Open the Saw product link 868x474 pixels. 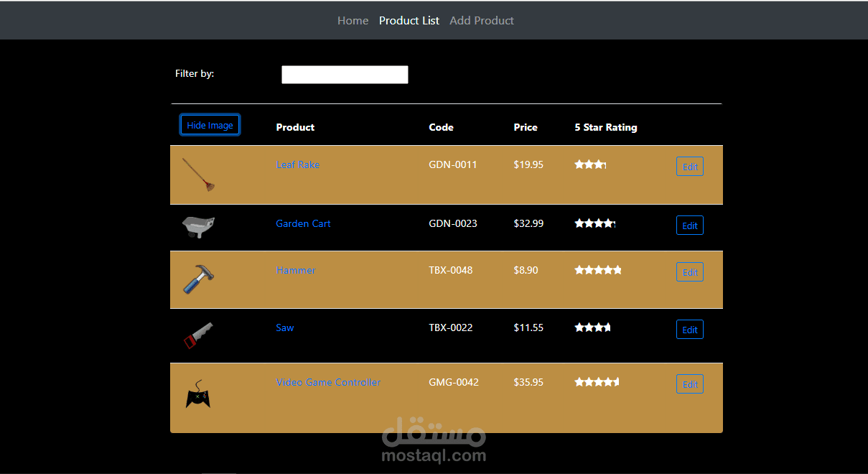285,327
